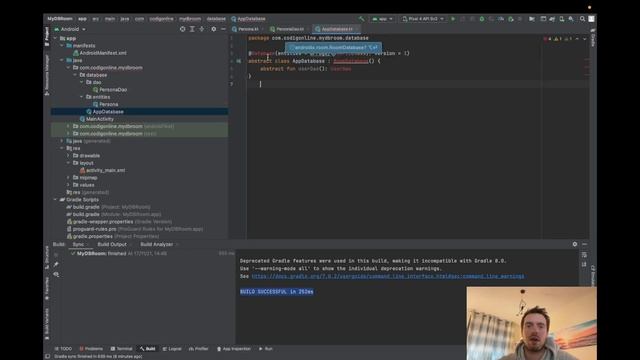
Task: Collapse the entities package
Action: (82, 97)
